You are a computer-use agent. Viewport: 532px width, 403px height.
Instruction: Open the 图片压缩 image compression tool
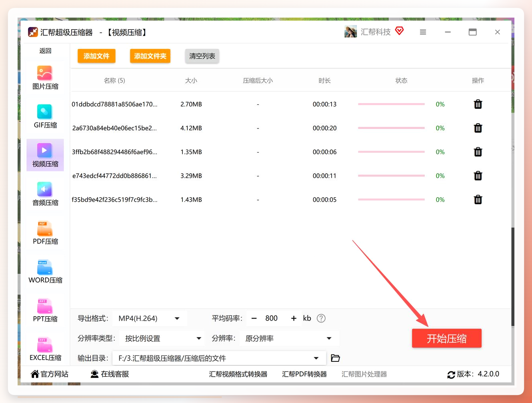[x=45, y=78]
